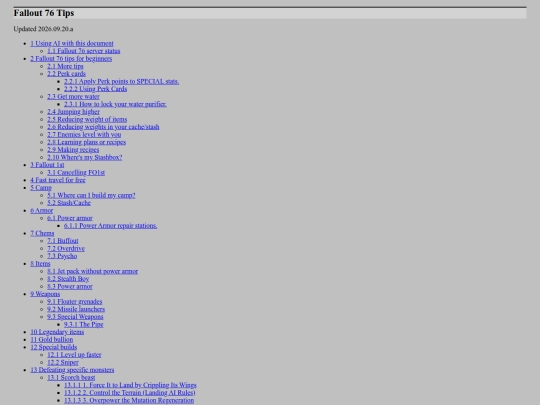Jump to '12.1 Level up faster'
This screenshot has height=405, width=540.
coord(74,354)
